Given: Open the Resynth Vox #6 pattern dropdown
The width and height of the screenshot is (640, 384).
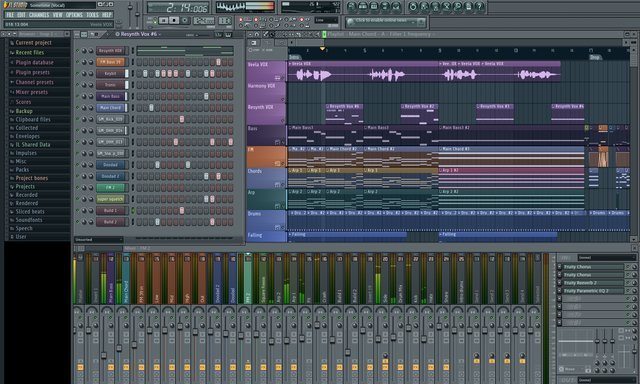Looking at the screenshot, I should click(138, 34).
